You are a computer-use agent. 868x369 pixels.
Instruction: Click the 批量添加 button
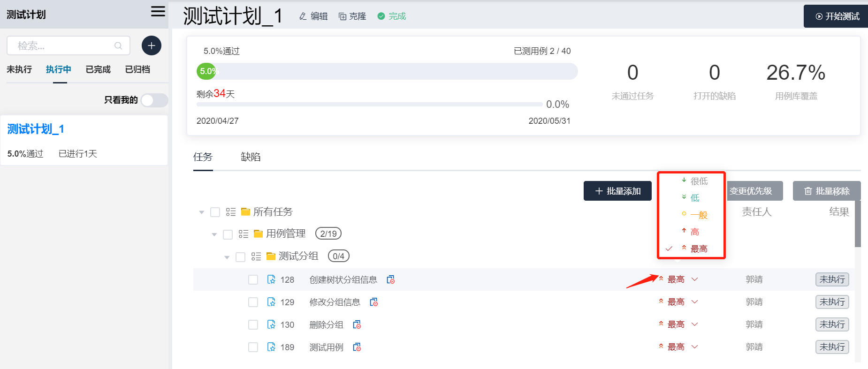[617, 191]
